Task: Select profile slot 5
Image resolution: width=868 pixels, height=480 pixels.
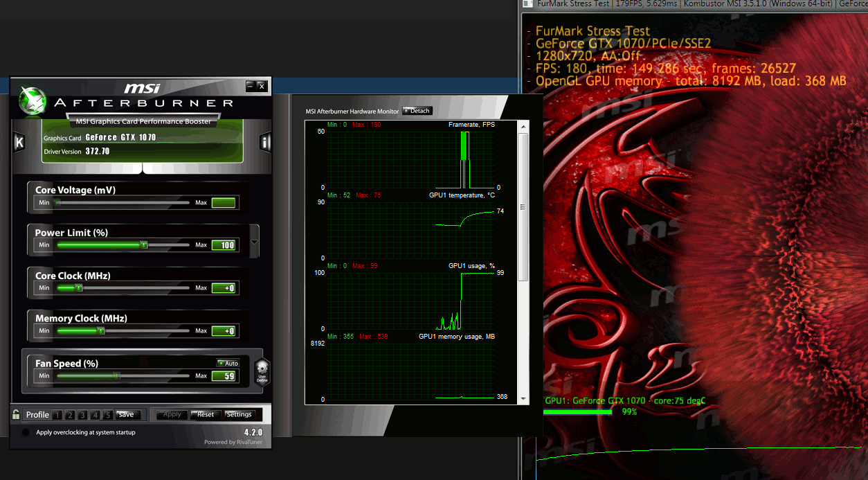Action: coord(107,415)
